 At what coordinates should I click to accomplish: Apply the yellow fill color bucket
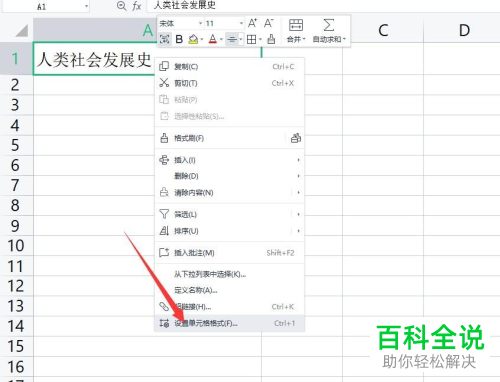pyautogui.click(x=193, y=39)
